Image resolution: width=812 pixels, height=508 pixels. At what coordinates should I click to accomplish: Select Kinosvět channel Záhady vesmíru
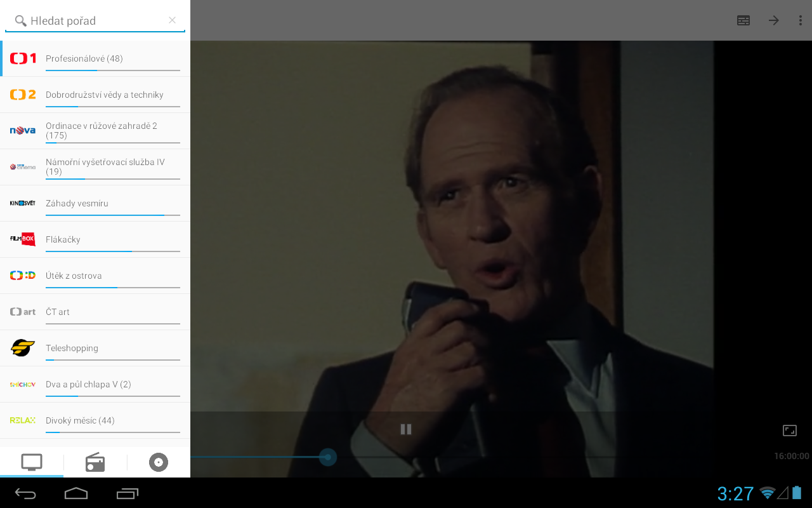[95, 203]
